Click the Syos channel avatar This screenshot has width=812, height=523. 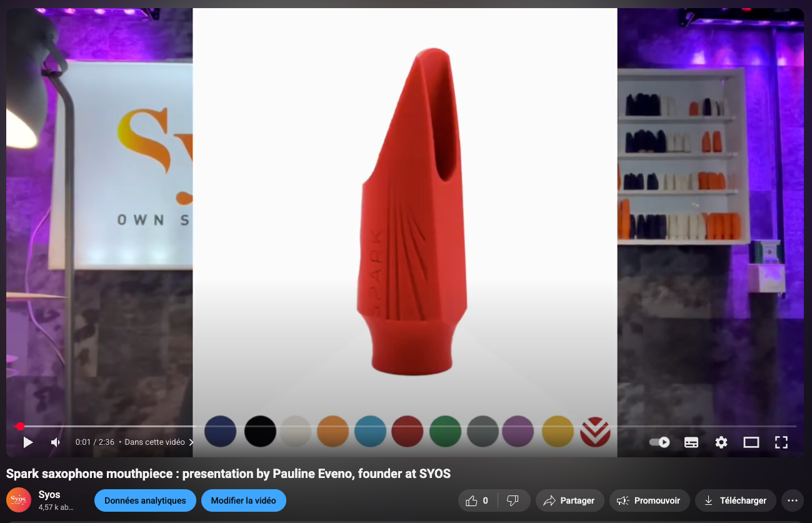(x=19, y=500)
